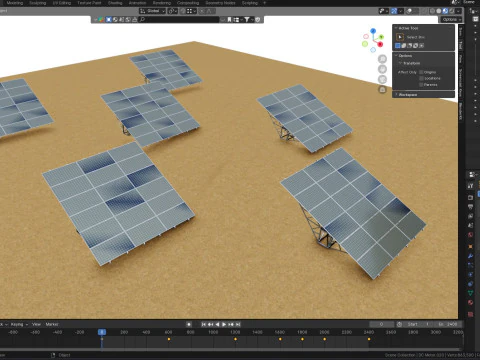Open the View menu in timeline
Image resolution: width=480 pixels, height=360 pixels.
36,324
